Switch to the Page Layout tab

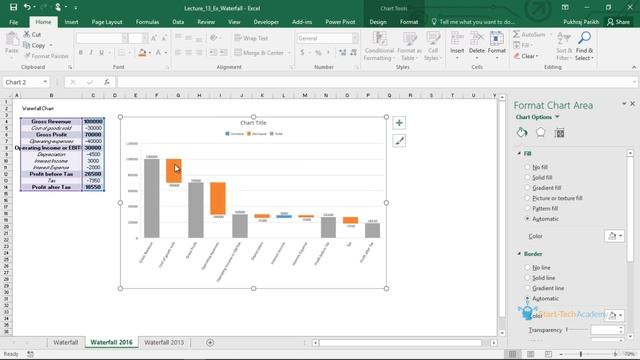[x=107, y=22]
